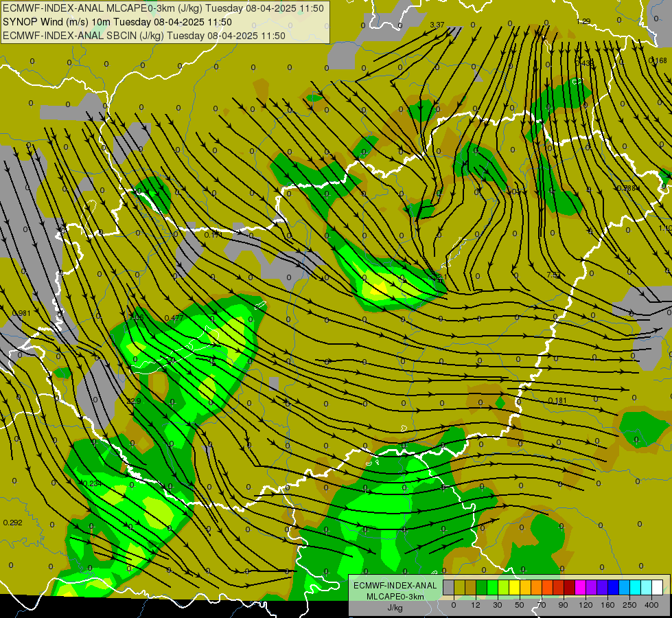Click the map value 0.981
The image size is (672, 618).
point(21,313)
